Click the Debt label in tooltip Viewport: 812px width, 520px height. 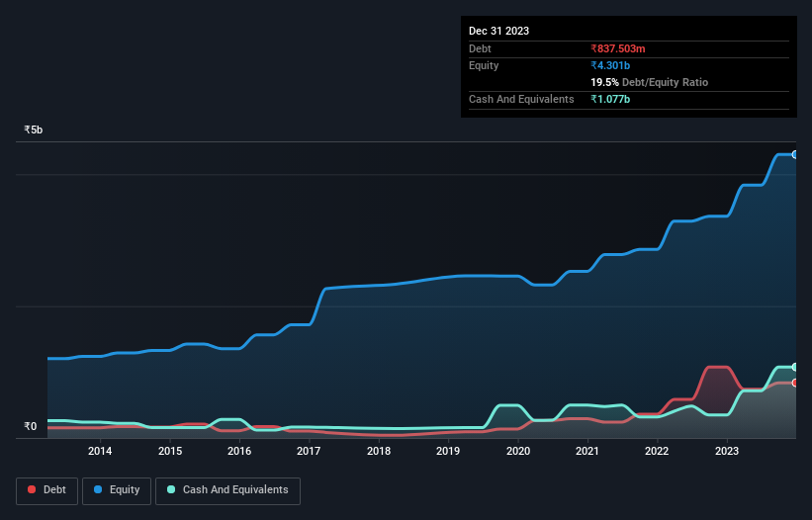point(480,48)
